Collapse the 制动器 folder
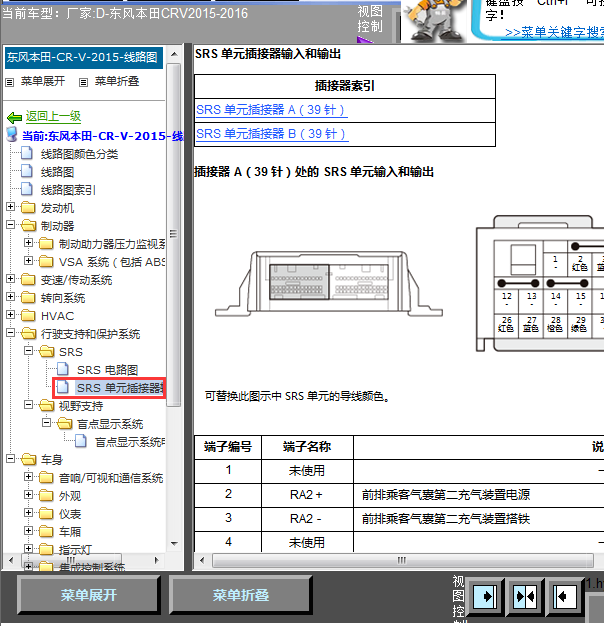 point(11,225)
